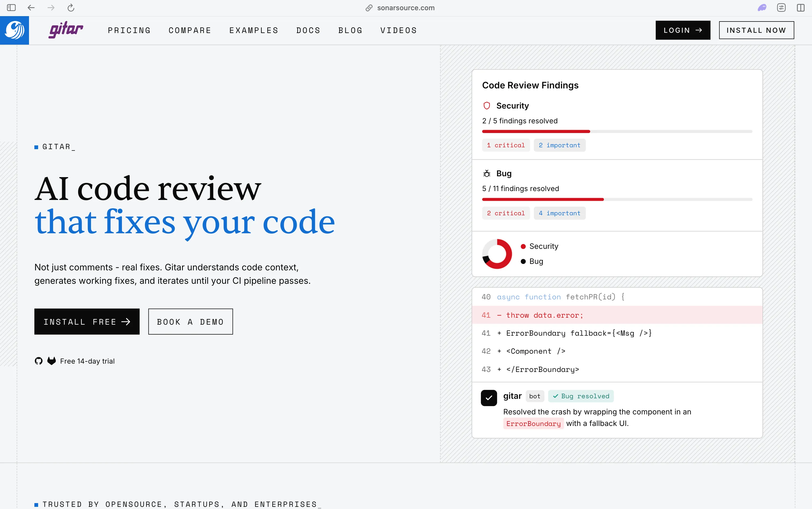Image resolution: width=812 pixels, height=509 pixels.
Task: Open the PRICING menu item
Action: click(129, 30)
